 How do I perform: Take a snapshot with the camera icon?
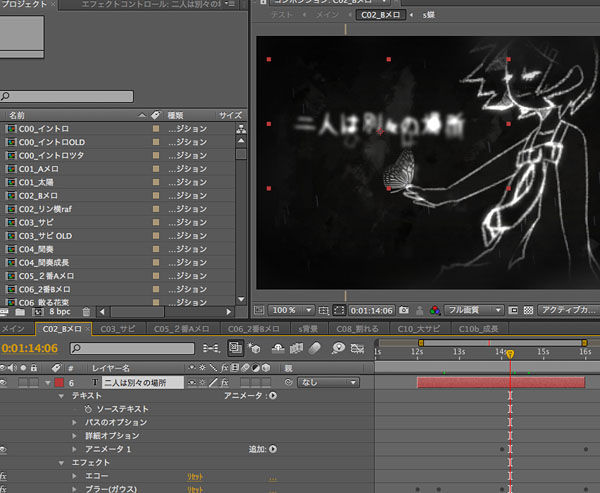[403, 310]
